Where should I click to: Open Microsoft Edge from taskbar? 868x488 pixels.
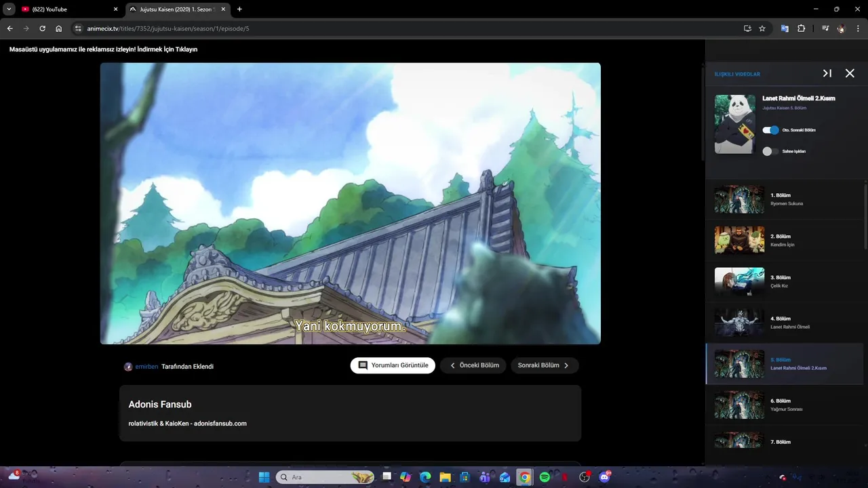[425, 477]
